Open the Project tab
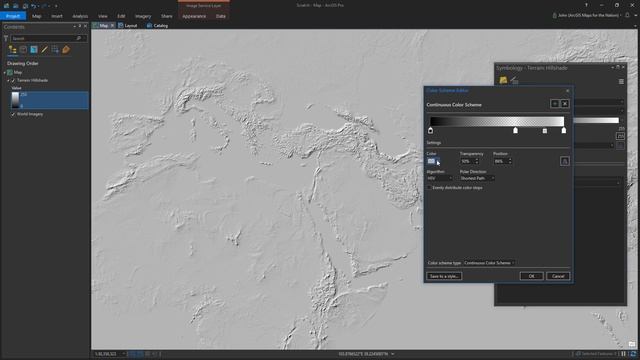This screenshot has height=360, width=640. click(13, 16)
